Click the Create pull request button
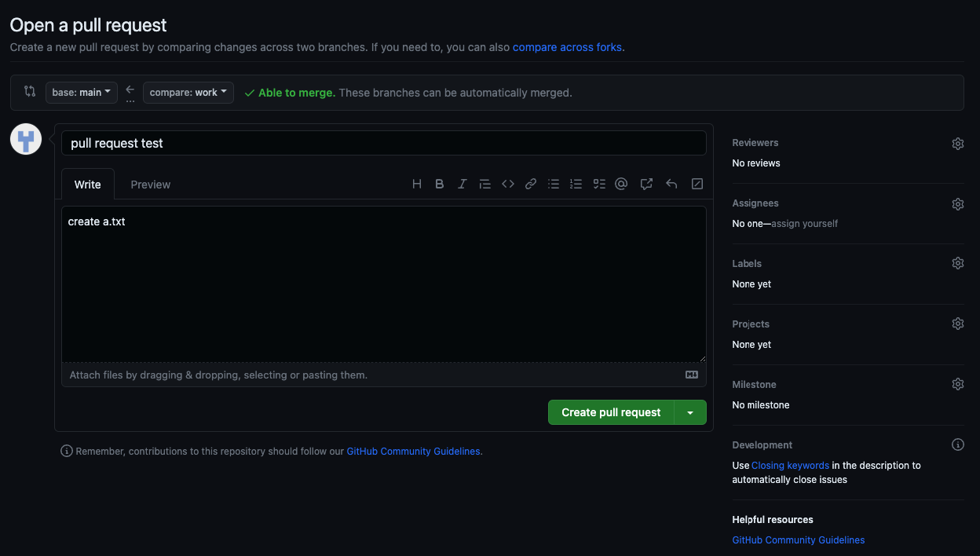The width and height of the screenshot is (980, 556). click(x=611, y=412)
